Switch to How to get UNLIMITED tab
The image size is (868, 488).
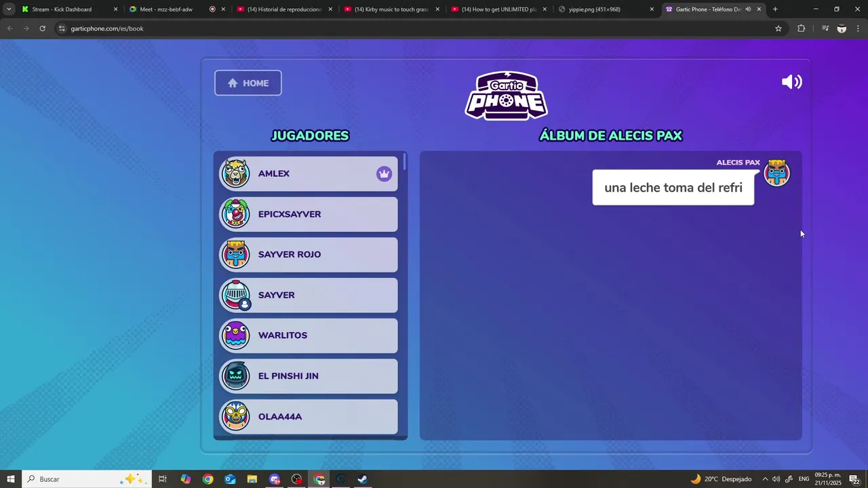[498, 9]
